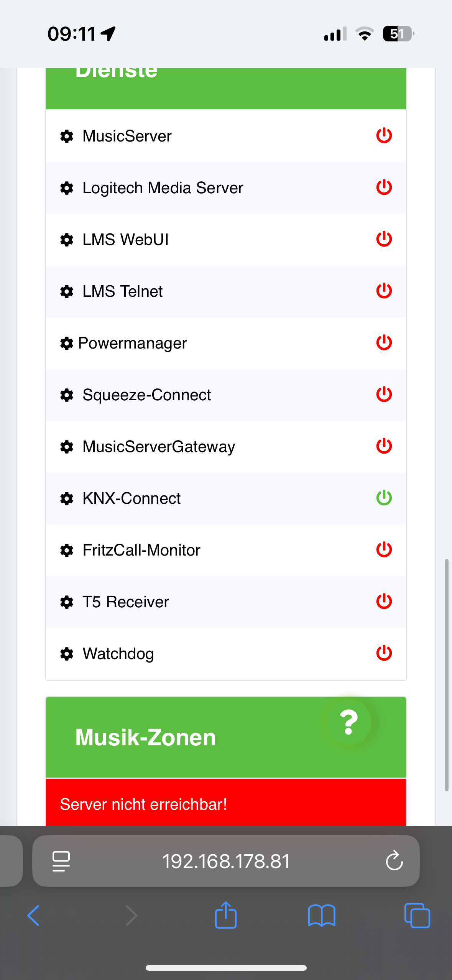Switch on the FritzCall-Monitor power button
The image size is (452, 980).
[384, 549]
